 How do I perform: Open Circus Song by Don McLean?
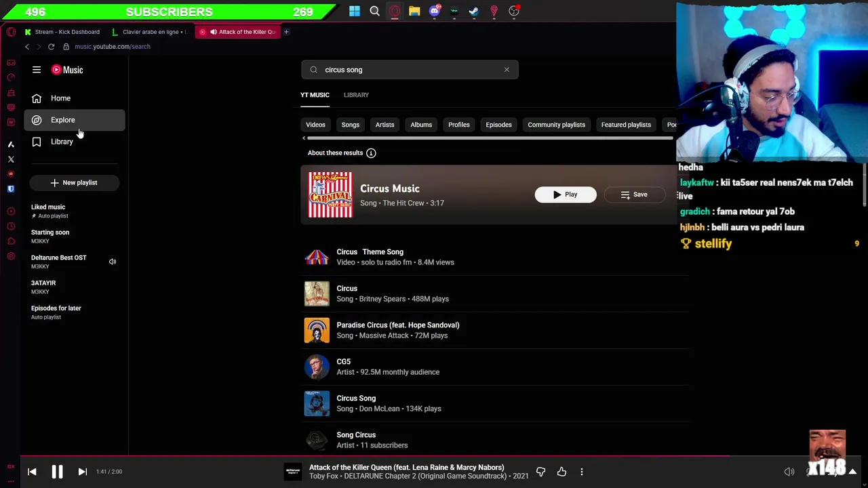coord(495,403)
